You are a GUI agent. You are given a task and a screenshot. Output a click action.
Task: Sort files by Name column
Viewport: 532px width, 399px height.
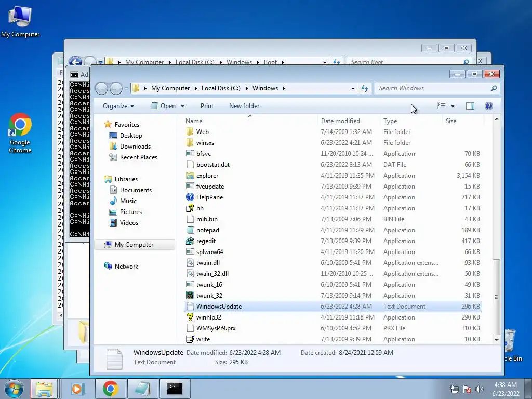(x=250, y=121)
